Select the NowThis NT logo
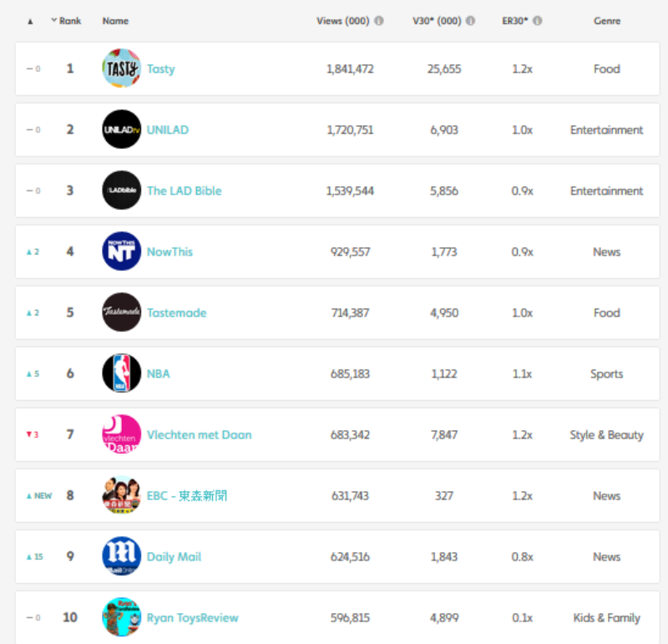Image resolution: width=668 pixels, height=644 pixels. (121, 251)
